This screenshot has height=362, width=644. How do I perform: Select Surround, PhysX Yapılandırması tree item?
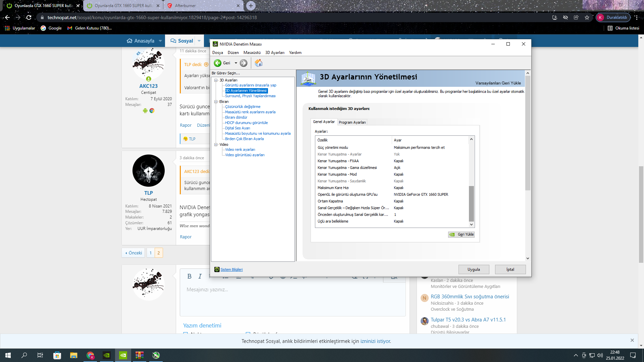coord(250,96)
